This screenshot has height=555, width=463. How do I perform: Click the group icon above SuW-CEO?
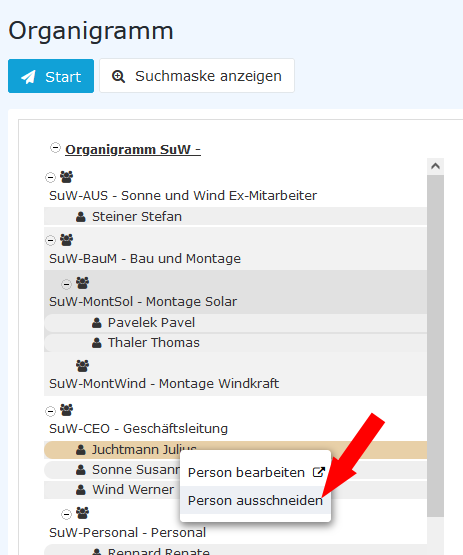click(66, 410)
